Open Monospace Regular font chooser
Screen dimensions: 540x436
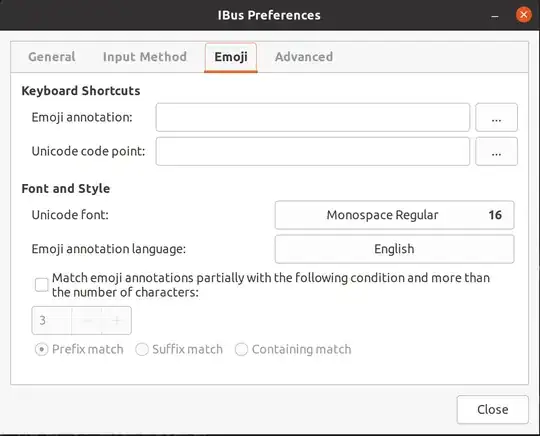394,215
